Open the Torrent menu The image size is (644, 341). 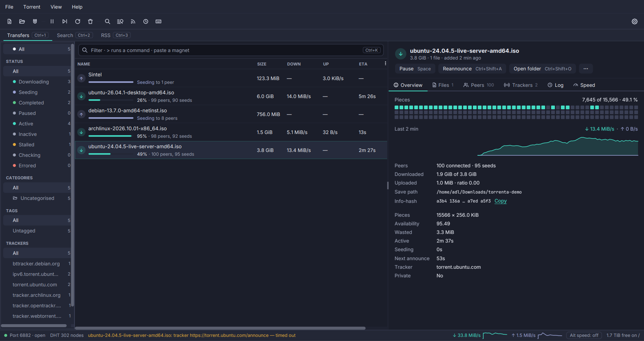[x=32, y=7]
